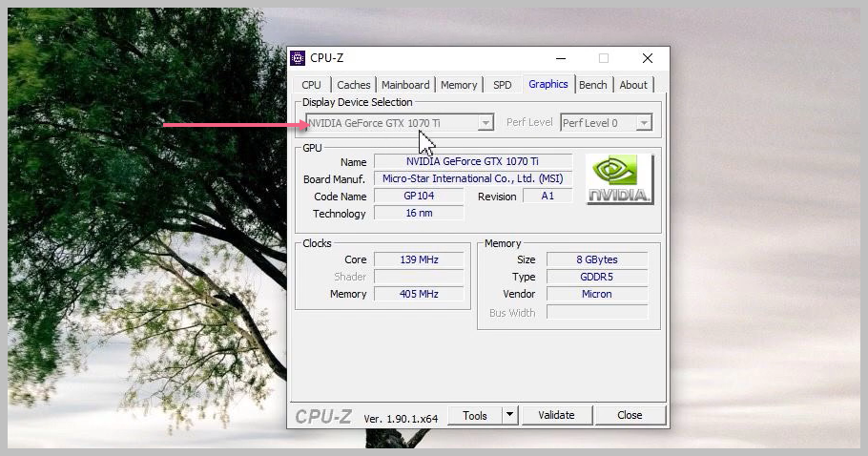Open the CPU tab

(311, 85)
